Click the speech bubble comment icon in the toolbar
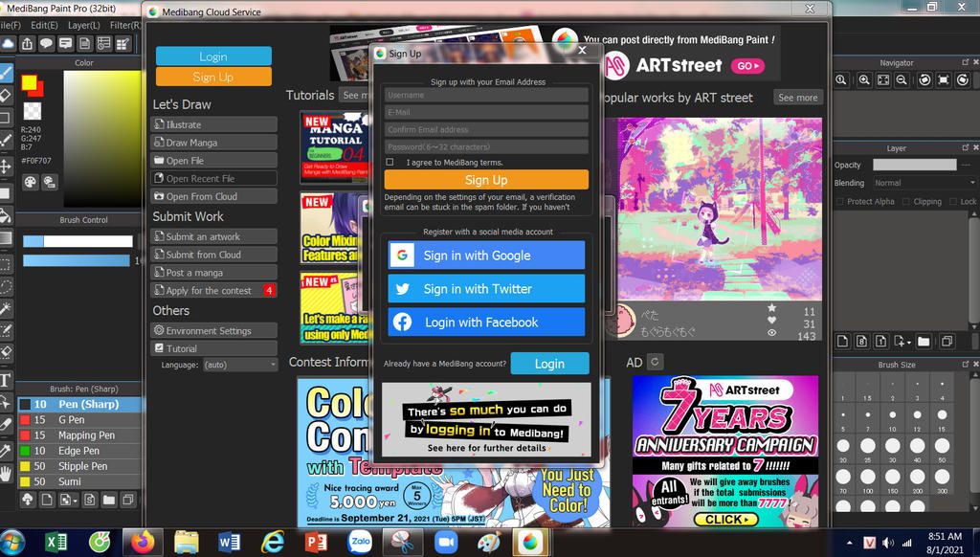 point(46,43)
